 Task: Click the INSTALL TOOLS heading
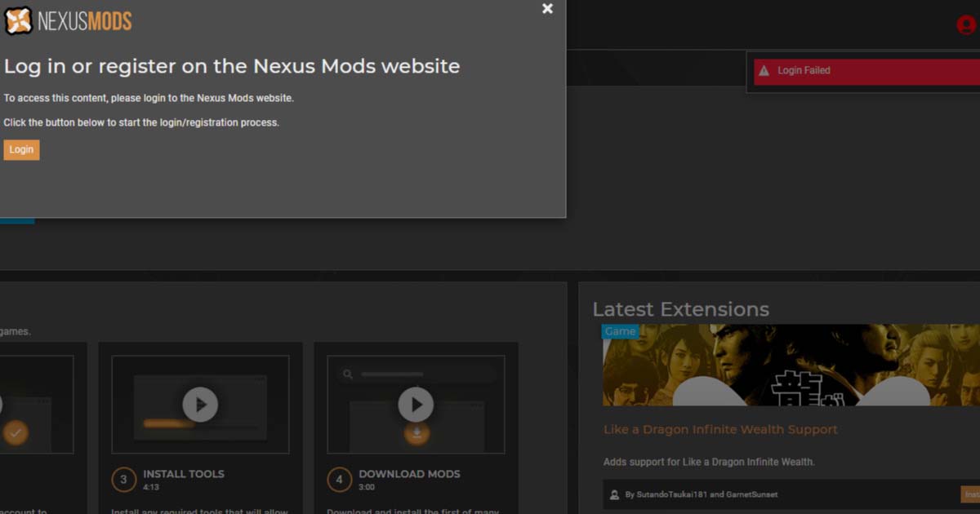coord(184,474)
